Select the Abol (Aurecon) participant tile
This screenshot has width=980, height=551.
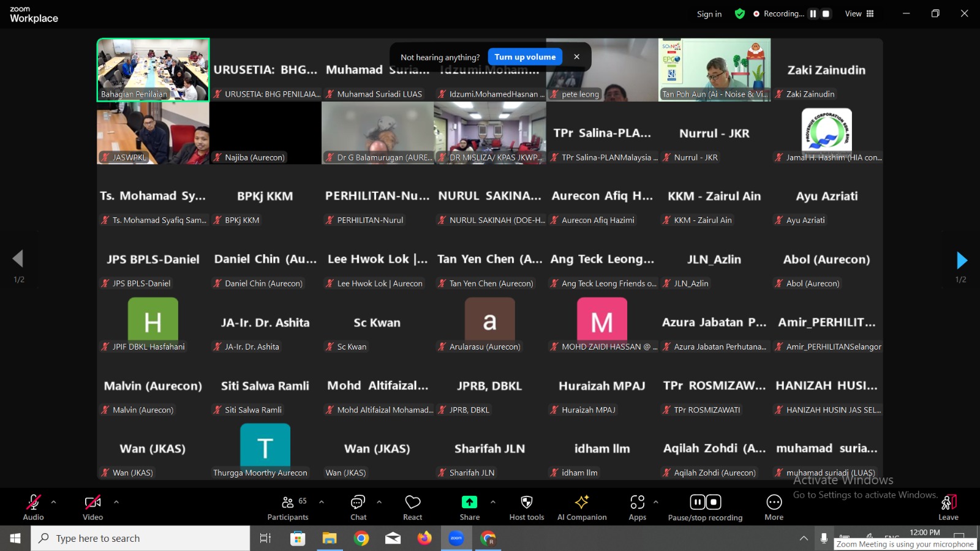(827, 259)
